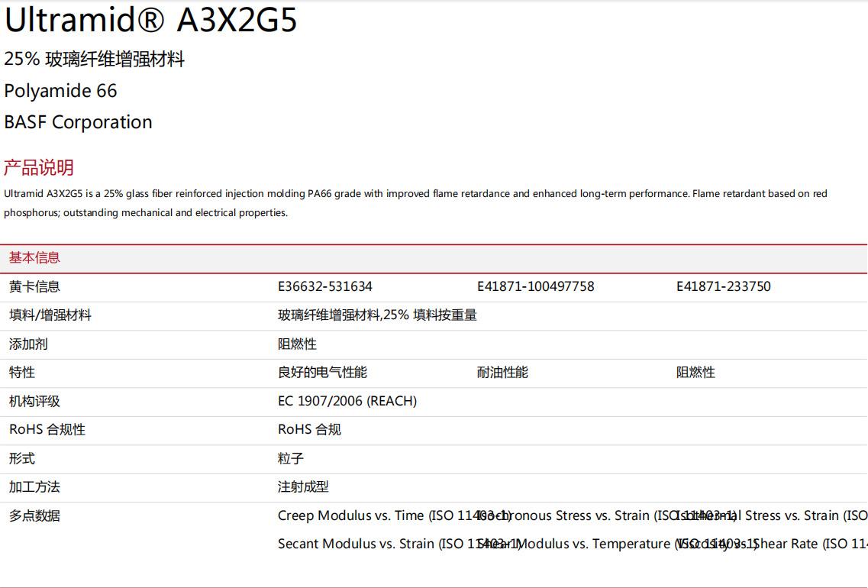
Task: Click the 耐油性能 feature
Action: point(502,372)
